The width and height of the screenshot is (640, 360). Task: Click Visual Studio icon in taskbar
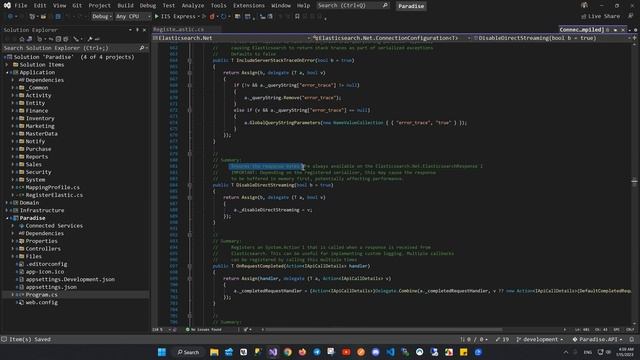(273, 352)
